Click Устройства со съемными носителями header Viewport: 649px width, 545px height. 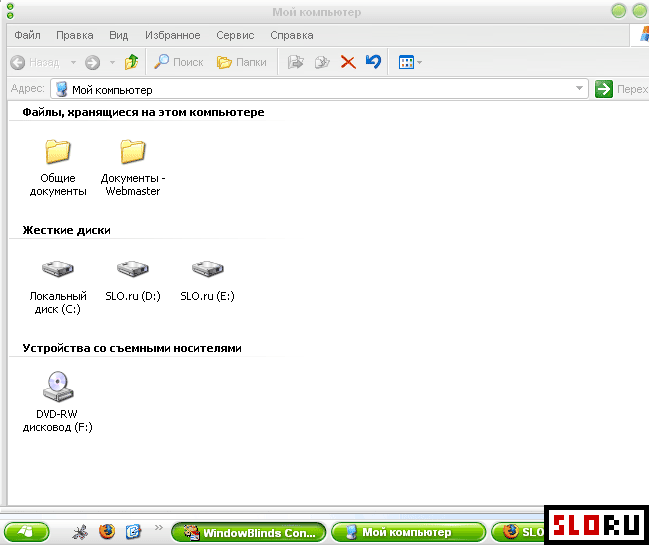(132, 348)
